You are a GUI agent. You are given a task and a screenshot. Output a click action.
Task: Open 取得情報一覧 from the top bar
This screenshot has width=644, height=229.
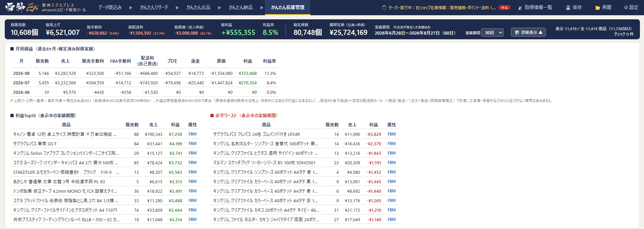click(535, 7)
